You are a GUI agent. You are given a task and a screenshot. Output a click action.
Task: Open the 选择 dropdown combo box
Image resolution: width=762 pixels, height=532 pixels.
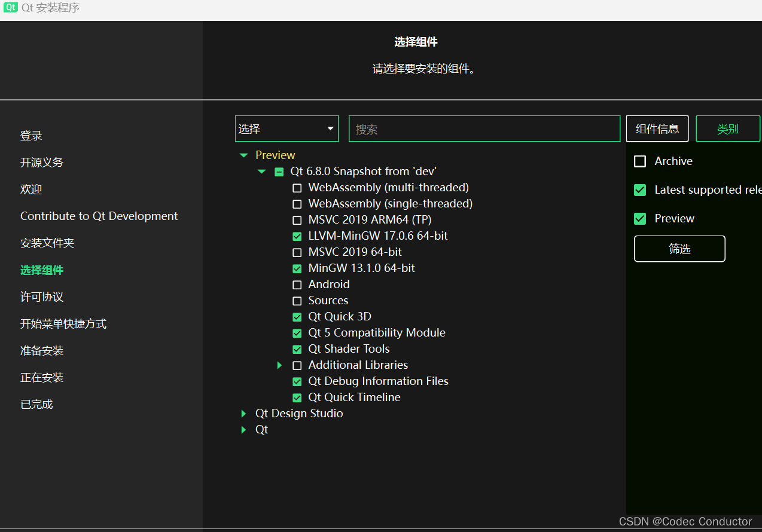click(287, 129)
